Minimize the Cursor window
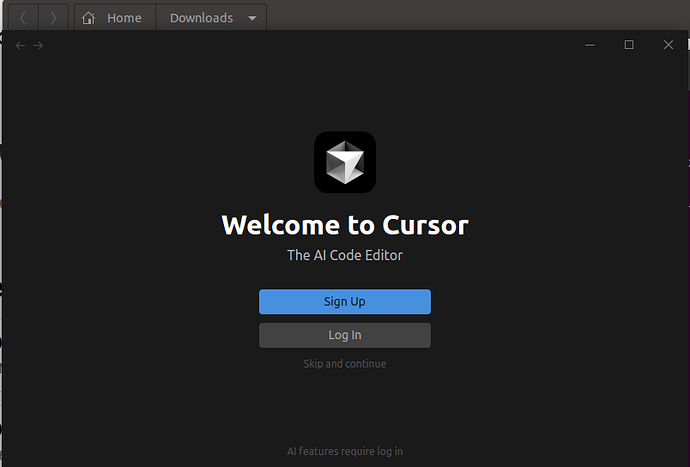This screenshot has height=467, width=690. 590,45
